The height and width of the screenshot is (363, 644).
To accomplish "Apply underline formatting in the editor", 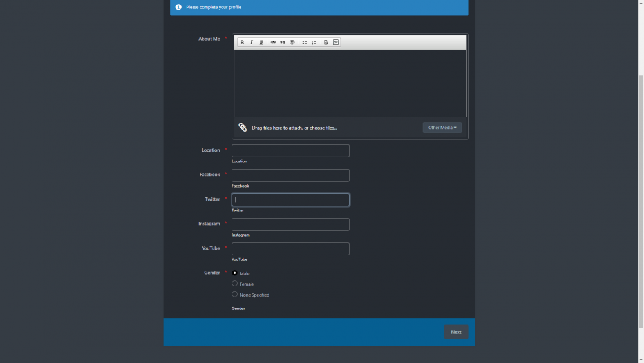I will click(261, 43).
